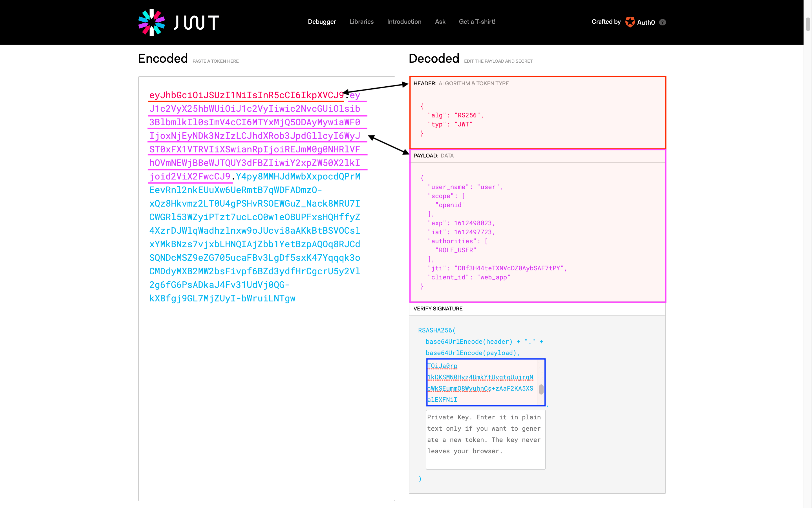The image size is (812, 508).
Task: Click the "VERIFY SIGNATURE" heading
Action: point(438,308)
